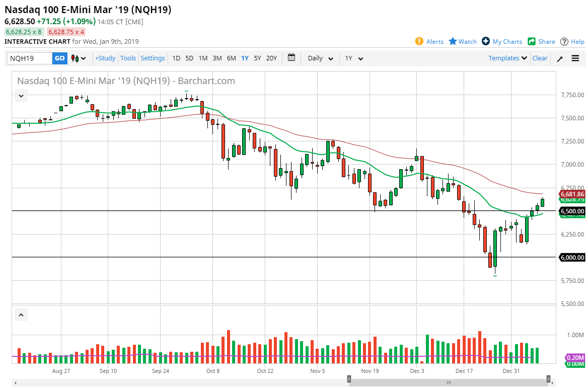The height and width of the screenshot is (388, 588).
Task: Select the trend-line drawing arrow tool
Action: click(559, 58)
